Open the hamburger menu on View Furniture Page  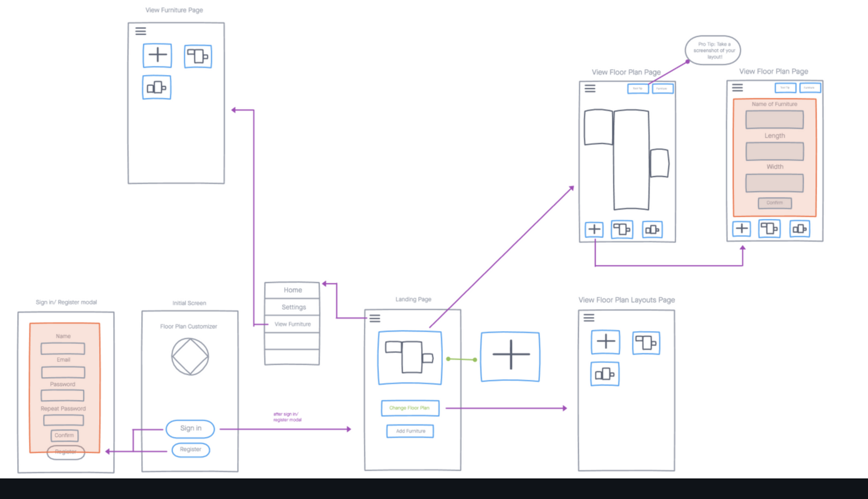pyautogui.click(x=141, y=31)
